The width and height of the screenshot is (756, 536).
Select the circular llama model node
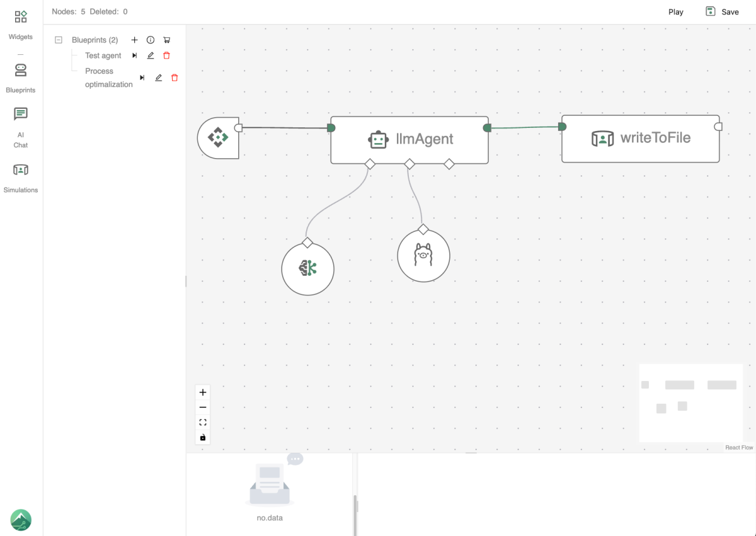coord(424,256)
